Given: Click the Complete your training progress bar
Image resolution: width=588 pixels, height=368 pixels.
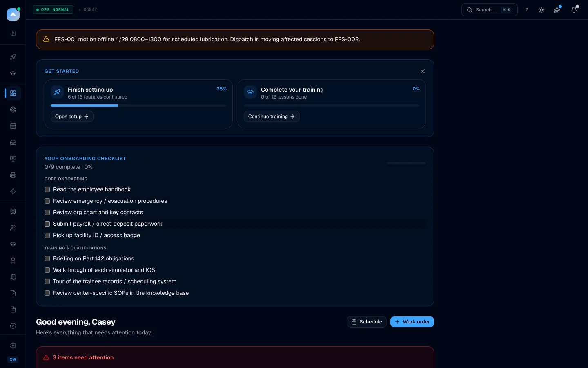Looking at the screenshot, I should (332, 105).
